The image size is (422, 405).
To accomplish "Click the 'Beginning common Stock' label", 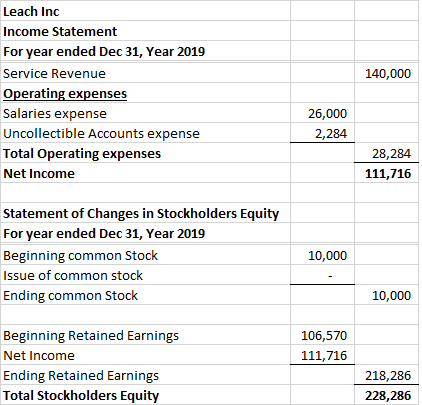I will [80, 256].
